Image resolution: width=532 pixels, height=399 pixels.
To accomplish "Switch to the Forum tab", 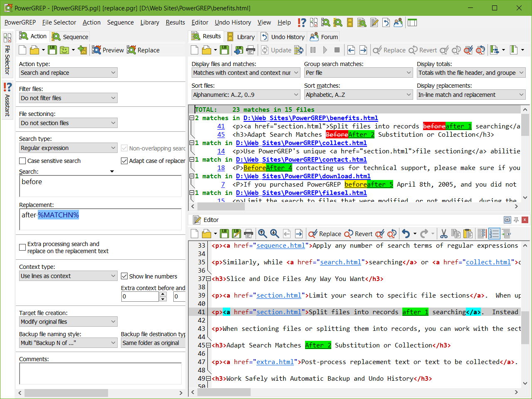I will point(324,37).
